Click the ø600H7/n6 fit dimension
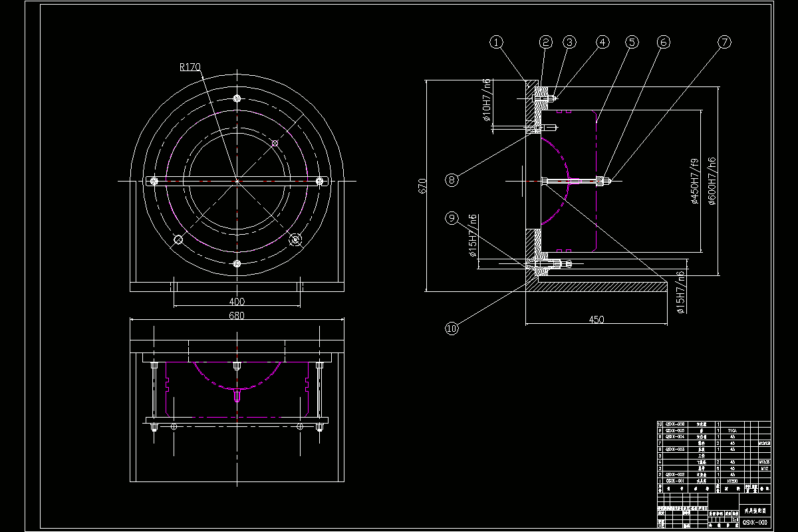This screenshot has width=798, height=532. [x=711, y=181]
